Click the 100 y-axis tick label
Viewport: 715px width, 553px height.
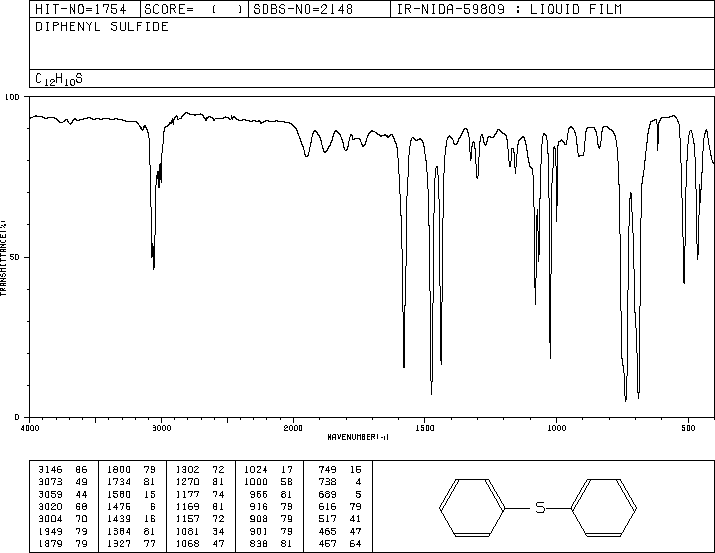click(13, 97)
